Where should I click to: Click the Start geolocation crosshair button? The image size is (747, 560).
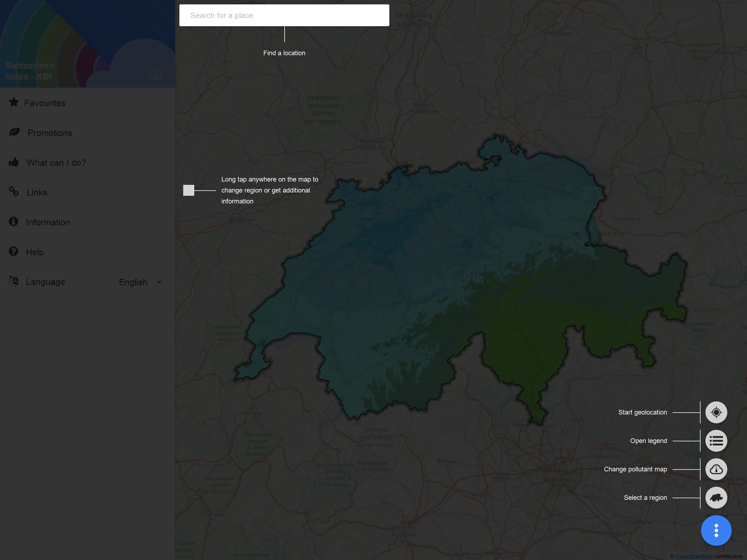(716, 412)
